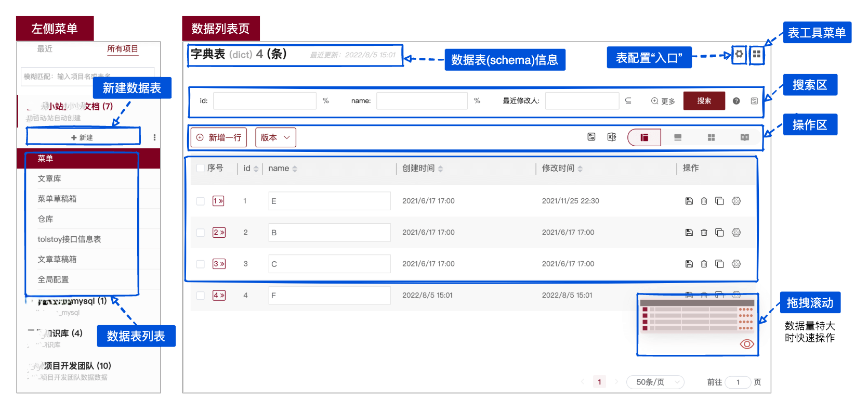Tick the checkbox for row 1
Image resolution: width=868 pixels, height=409 pixels.
click(201, 201)
